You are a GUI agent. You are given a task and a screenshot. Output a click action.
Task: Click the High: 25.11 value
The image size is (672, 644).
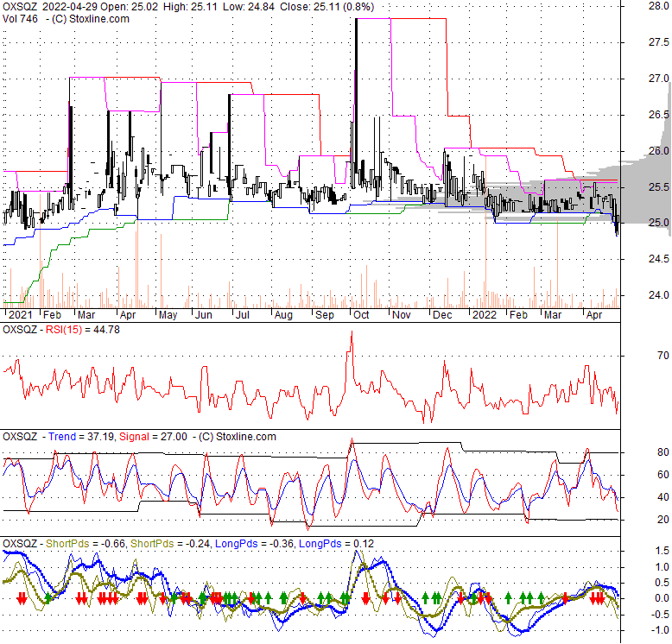(x=191, y=7)
